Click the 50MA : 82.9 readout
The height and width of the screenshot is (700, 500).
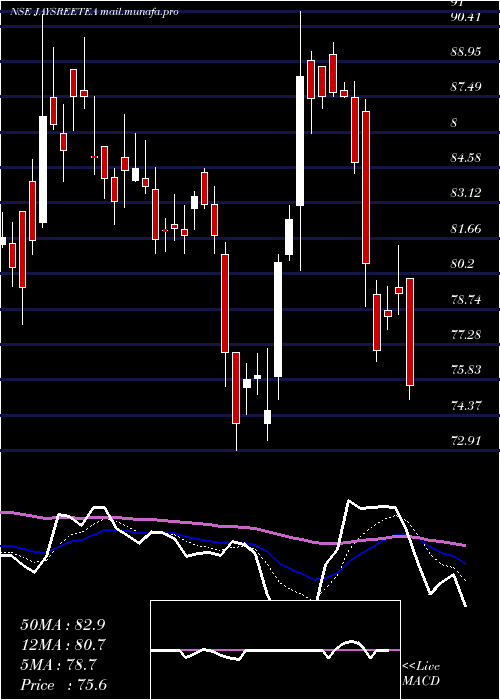pos(63,625)
